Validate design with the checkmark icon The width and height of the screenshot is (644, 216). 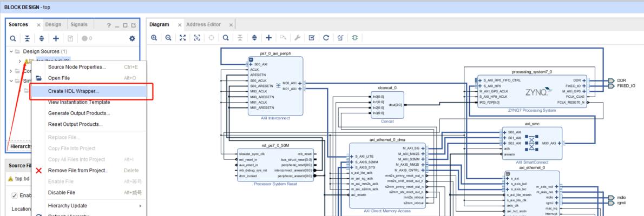(312, 37)
